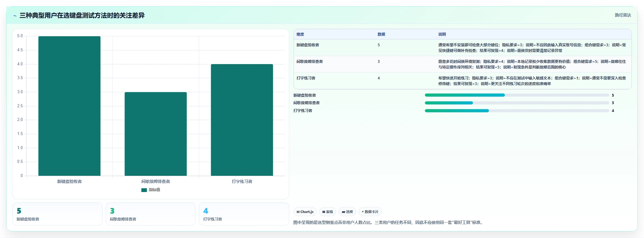Viewport: 644px width, 238px height.
Task: Click the chart title 三种典型用户 heading
Action: (x=82, y=16)
